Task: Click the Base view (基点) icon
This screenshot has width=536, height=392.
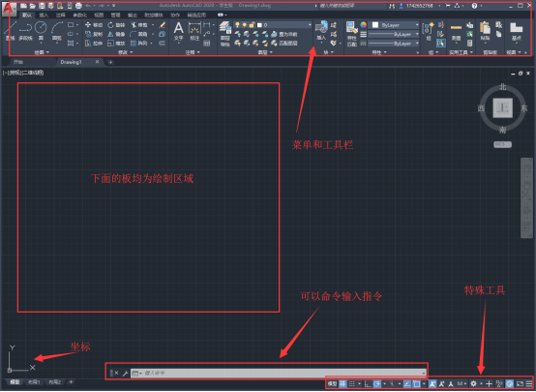Action: (x=517, y=31)
